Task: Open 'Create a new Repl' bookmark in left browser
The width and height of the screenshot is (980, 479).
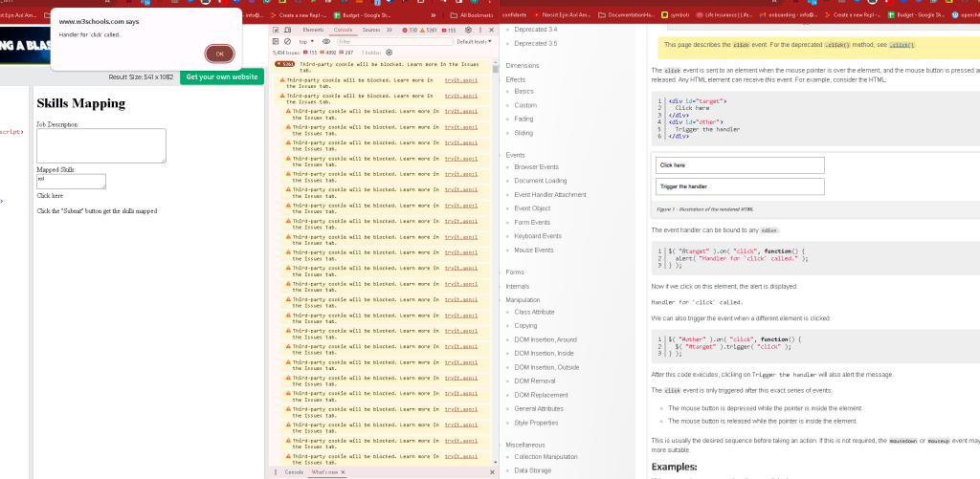Action: tap(299, 15)
